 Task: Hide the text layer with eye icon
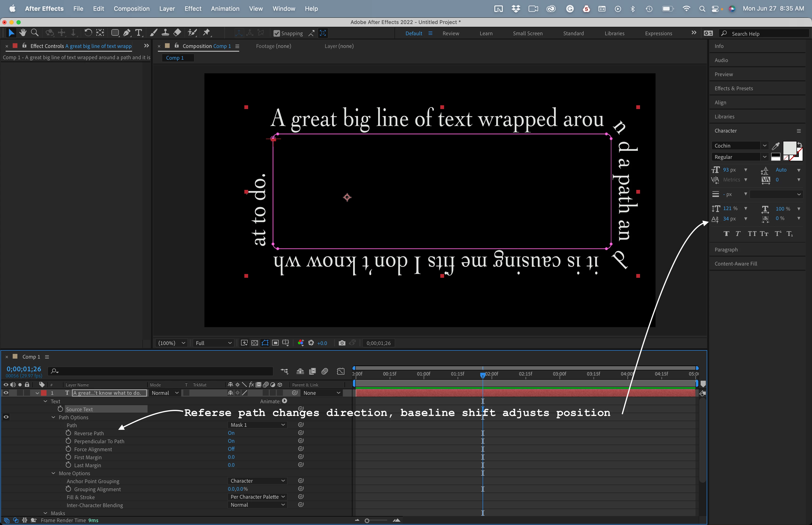[x=6, y=393]
